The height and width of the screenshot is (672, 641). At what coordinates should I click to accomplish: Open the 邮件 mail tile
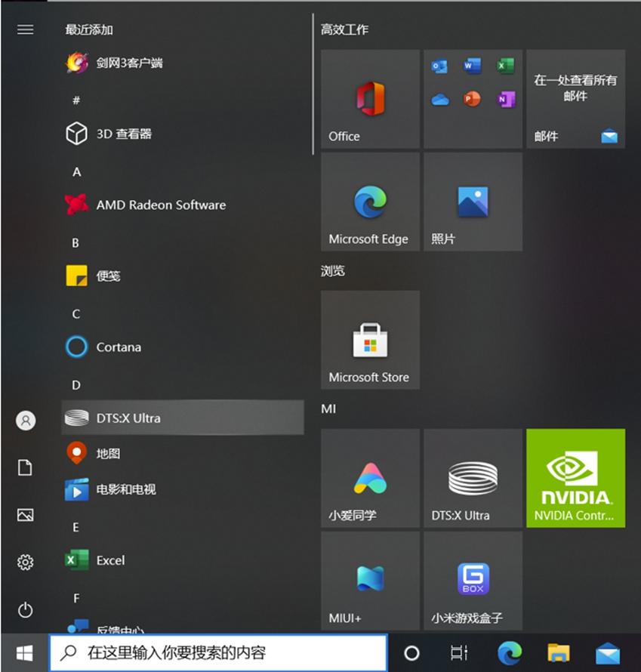click(x=575, y=98)
